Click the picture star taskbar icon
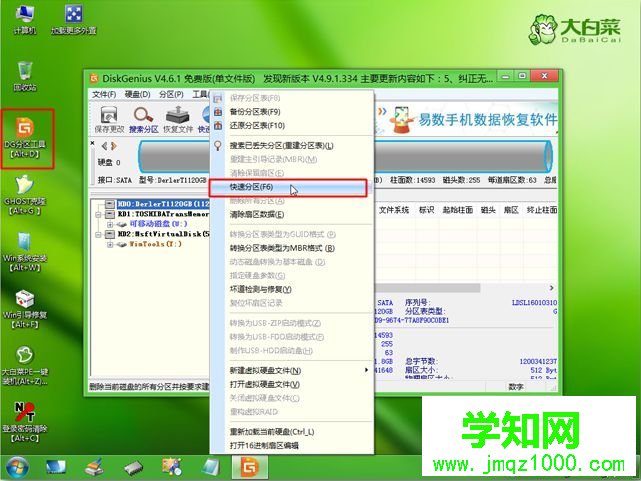641x481 pixels. [x=172, y=467]
